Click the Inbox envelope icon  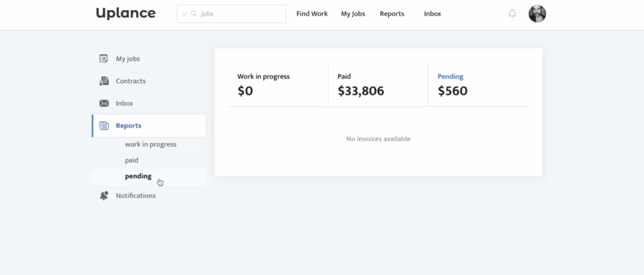[x=104, y=103]
